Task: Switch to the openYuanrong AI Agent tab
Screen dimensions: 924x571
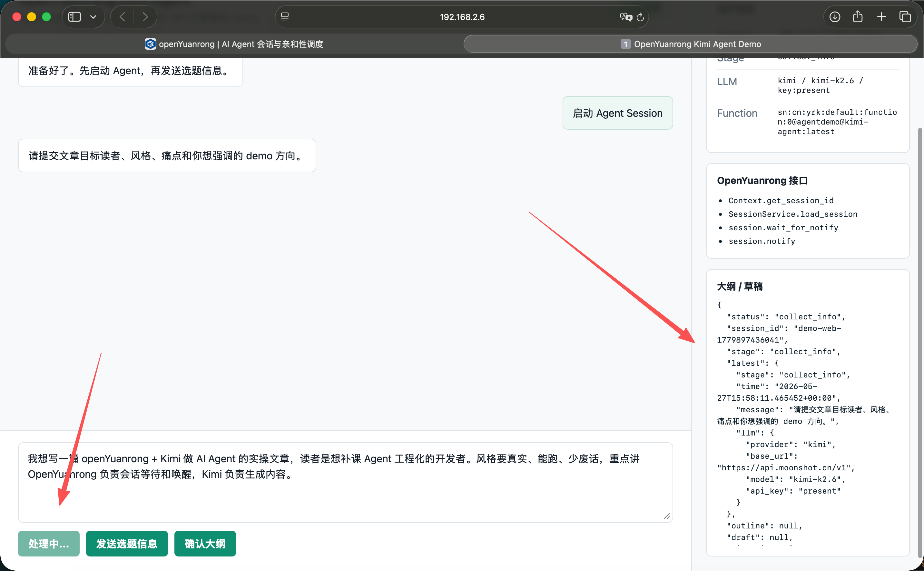Action: [x=234, y=44]
